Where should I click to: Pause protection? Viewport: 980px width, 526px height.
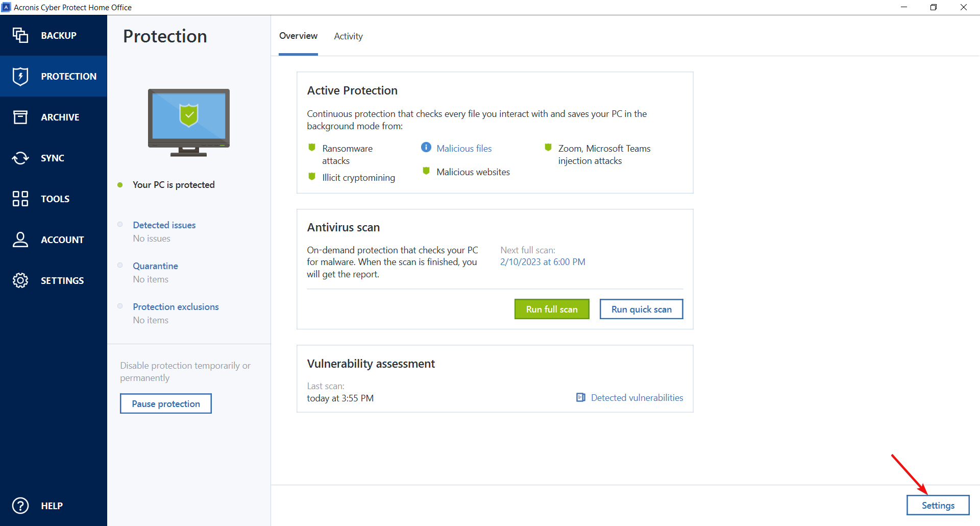(x=166, y=403)
